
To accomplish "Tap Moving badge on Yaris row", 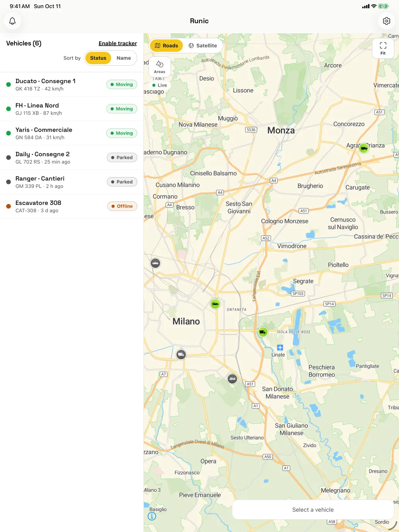I will click(122, 133).
